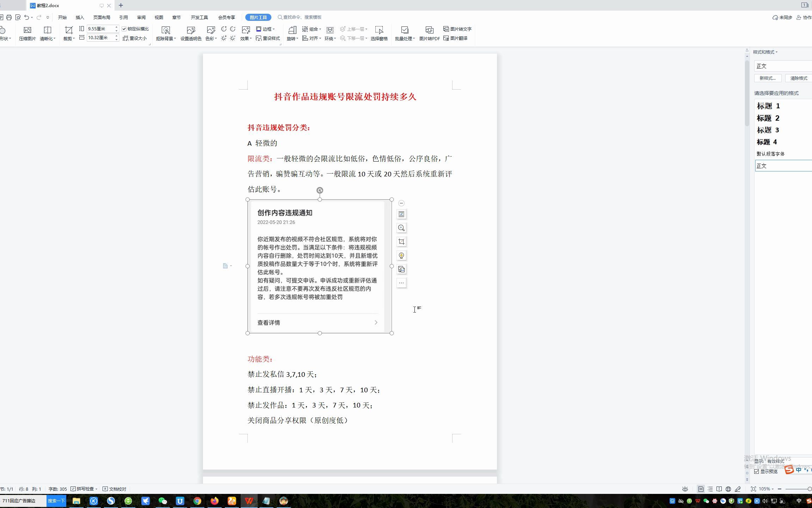Click the 压缩图片 compress image tool
The image size is (812, 508).
pos(27,34)
